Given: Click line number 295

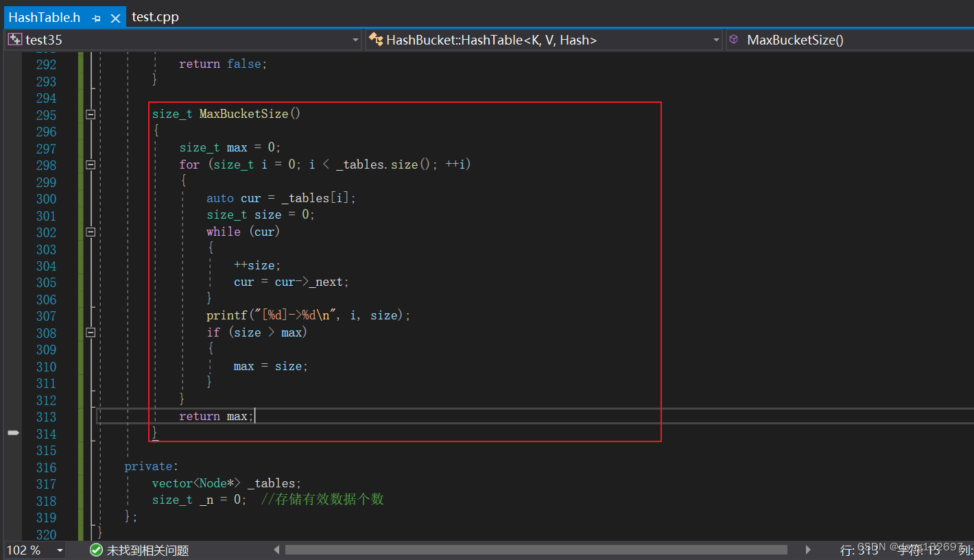Looking at the screenshot, I should coord(46,115).
